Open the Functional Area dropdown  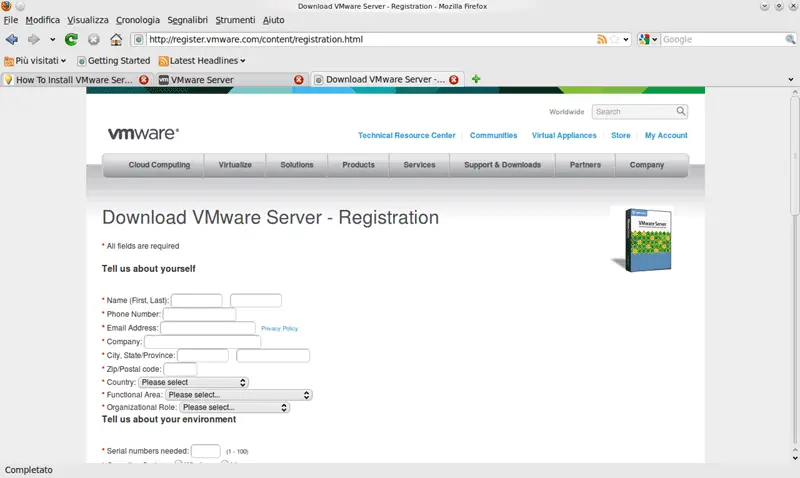(x=239, y=395)
